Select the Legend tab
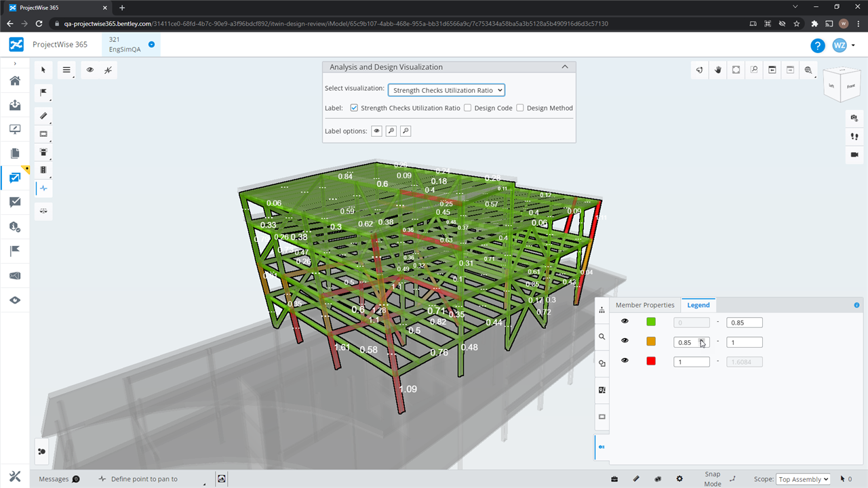This screenshot has height=488, width=868. 698,305
